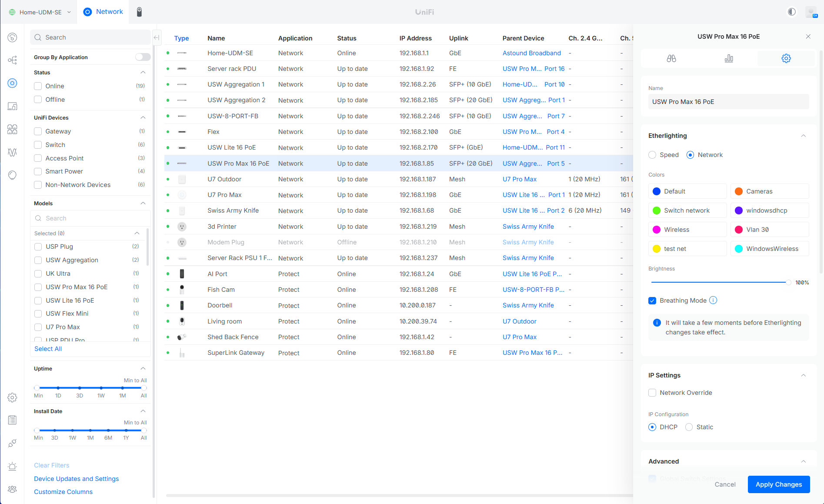Toggle Group By Application switch

(x=143, y=57)
